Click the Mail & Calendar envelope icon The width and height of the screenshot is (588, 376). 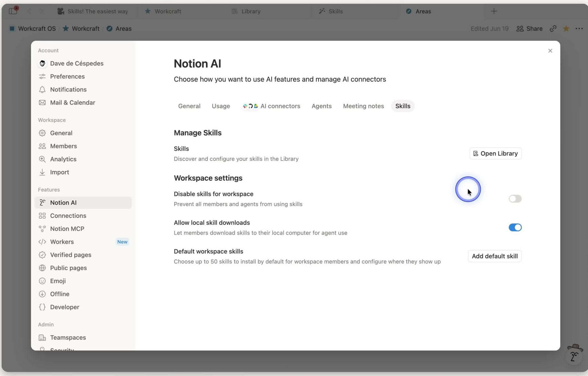pyautogui.click(x=42, y=103)
